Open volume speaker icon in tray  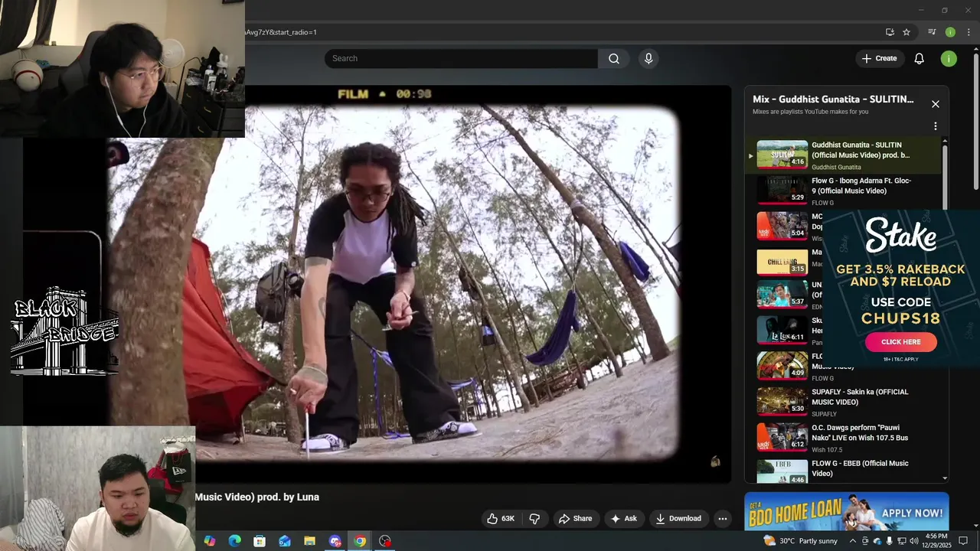915,541
